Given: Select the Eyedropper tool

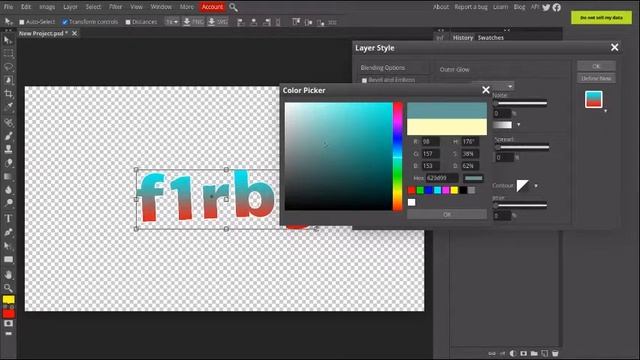Looking at the screenshot, I should tap(8, 107).
